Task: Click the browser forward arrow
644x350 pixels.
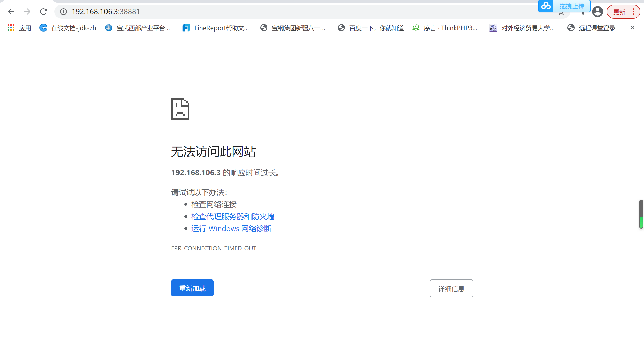Action: [27, 12]
